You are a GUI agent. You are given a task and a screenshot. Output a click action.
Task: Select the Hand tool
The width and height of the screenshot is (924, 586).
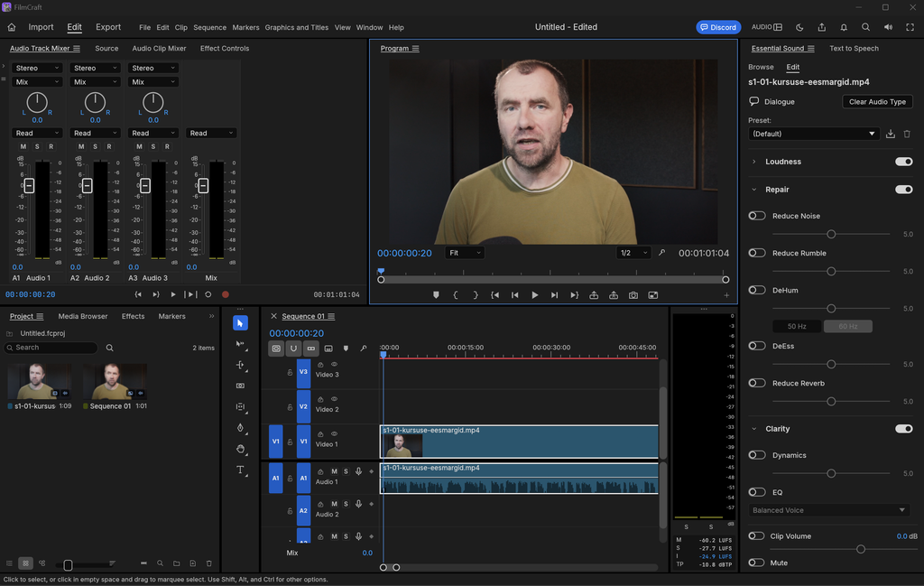pyautogui.click(x=240, y=450)
